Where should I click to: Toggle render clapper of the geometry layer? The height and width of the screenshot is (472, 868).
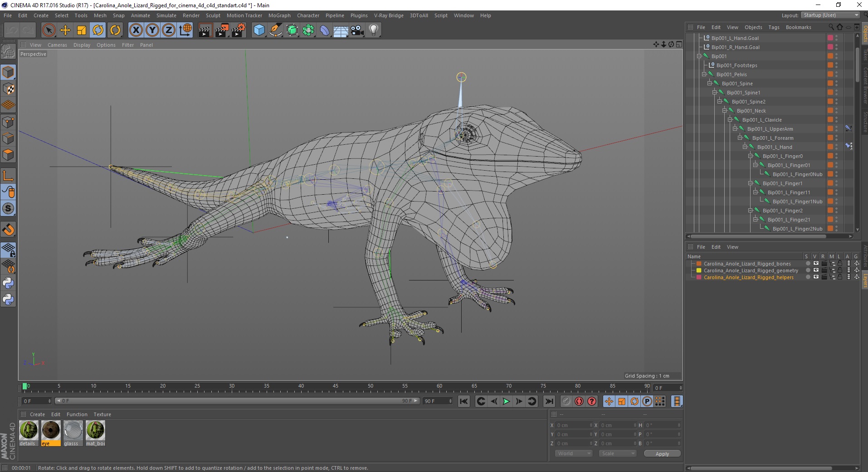pyautogui.click(x=824, y=270)
